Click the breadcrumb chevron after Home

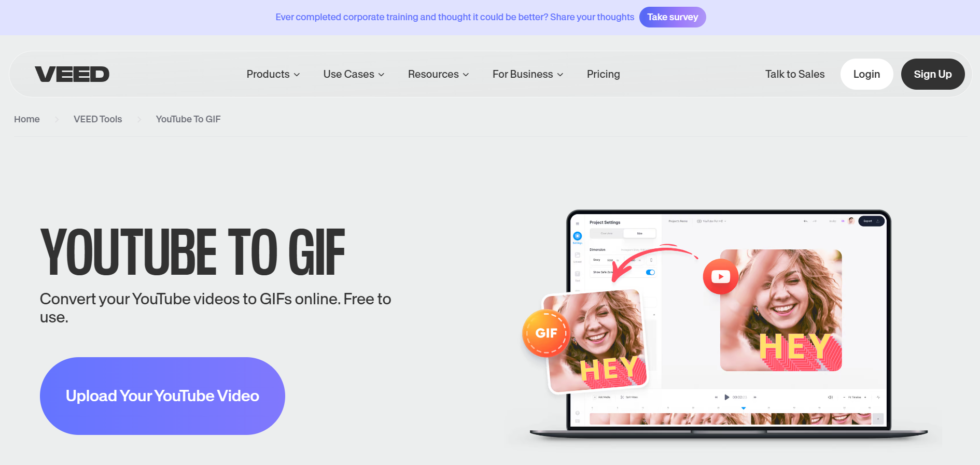(57, 119)
